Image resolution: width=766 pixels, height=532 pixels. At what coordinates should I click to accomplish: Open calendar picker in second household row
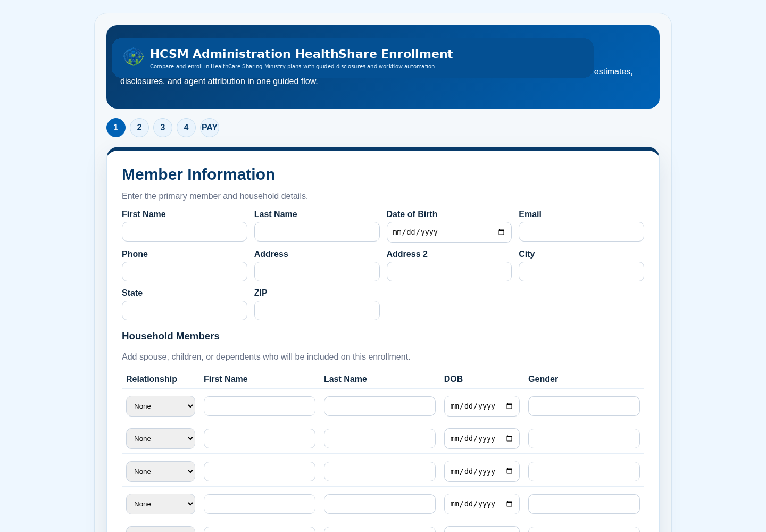[509, 439]
